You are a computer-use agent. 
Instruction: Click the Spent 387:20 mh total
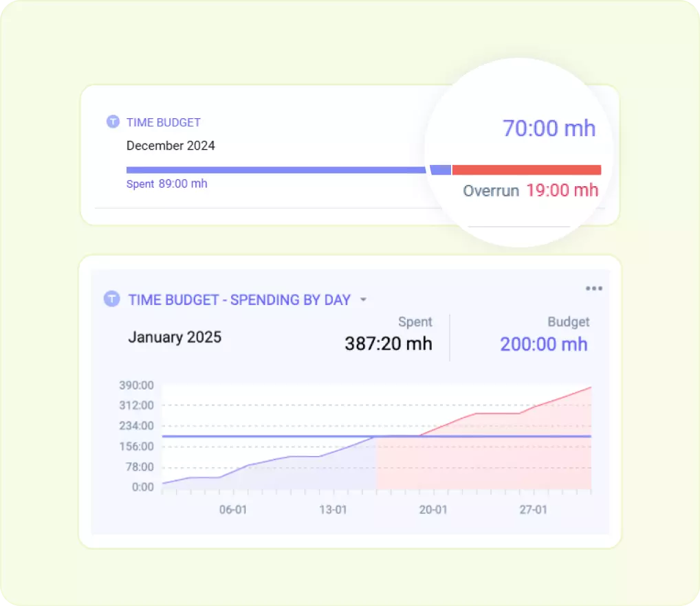tap(388, 344)
